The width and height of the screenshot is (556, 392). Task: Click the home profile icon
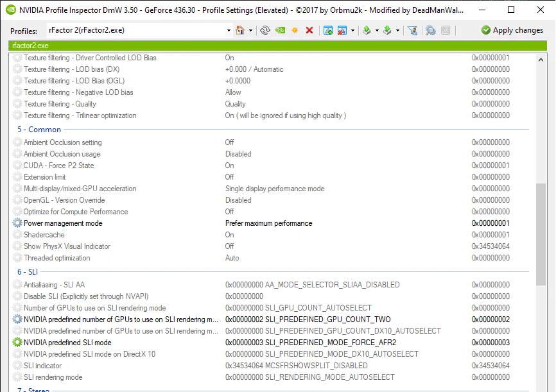coord(240,30)
